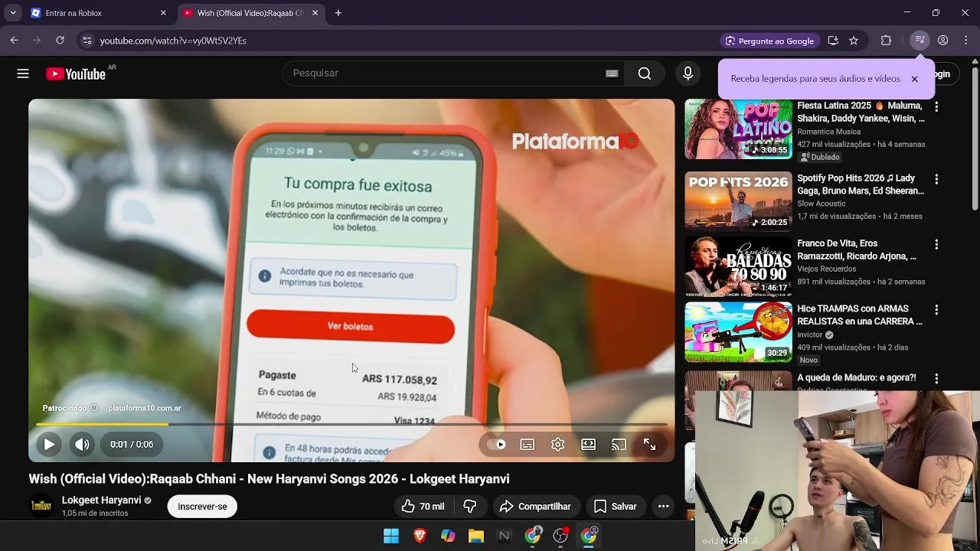Open the tab search dropdown arrow
Viewport: 980px width, 551px height.
[x=13, y=13]
